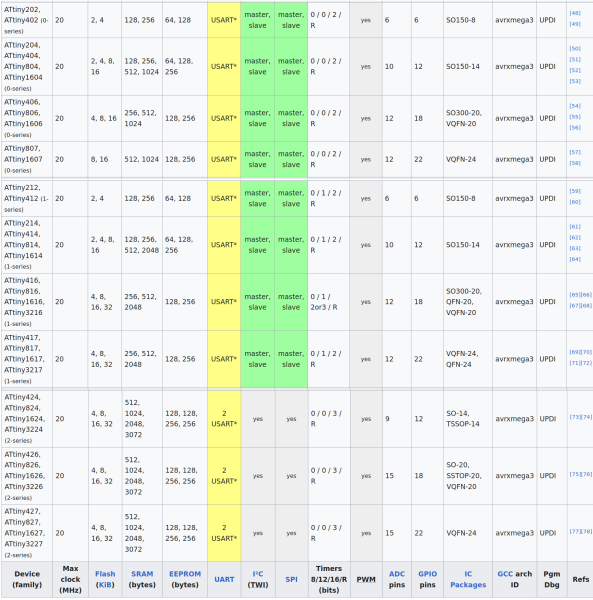Open reference [48] for ATtiny202
593x600 pixels.
[575, 13]
